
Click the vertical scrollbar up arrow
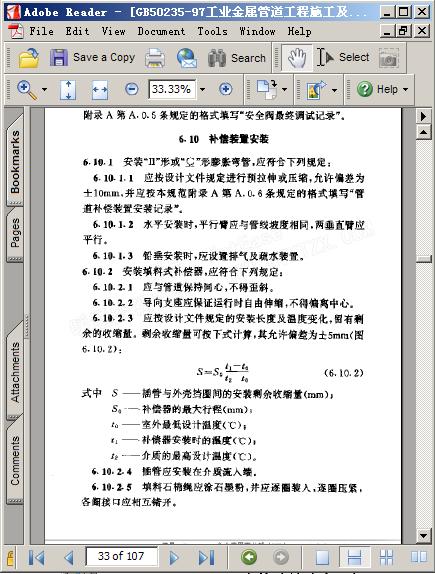pyautogui.click(x=424, y=132)
